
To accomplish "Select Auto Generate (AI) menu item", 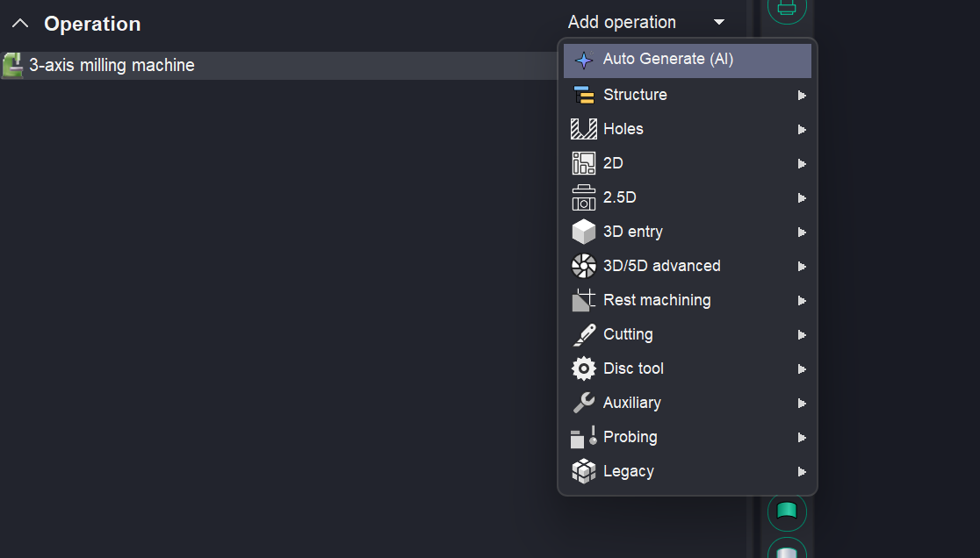I will pyautogui.click(x=667, y=60).
